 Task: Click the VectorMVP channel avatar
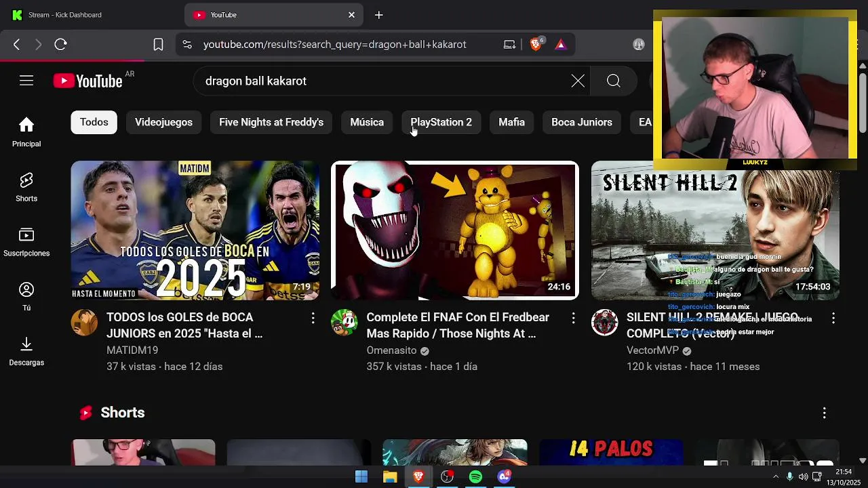[x=604, y=323]
